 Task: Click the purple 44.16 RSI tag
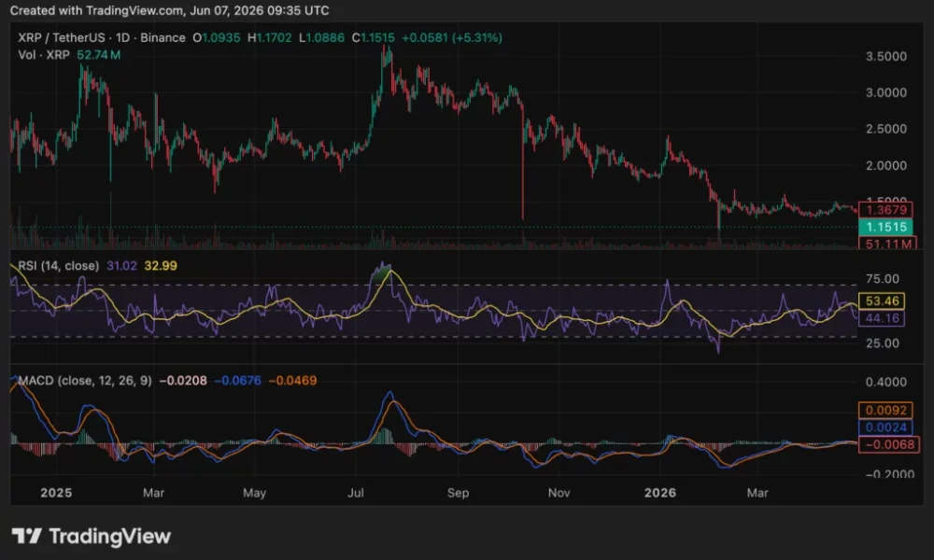click(x=882, y=318)
